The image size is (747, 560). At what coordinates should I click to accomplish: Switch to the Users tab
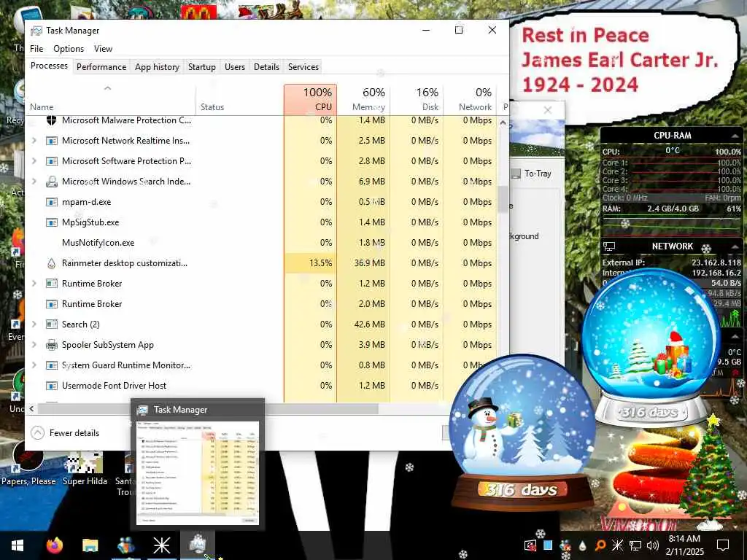point(235,66)
